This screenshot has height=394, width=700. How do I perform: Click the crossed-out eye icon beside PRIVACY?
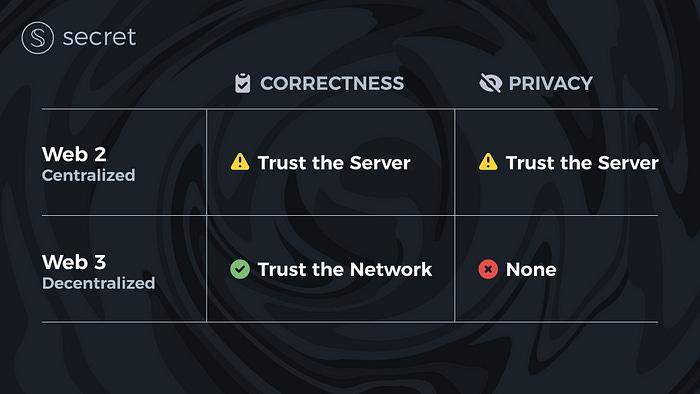point(491,83)
